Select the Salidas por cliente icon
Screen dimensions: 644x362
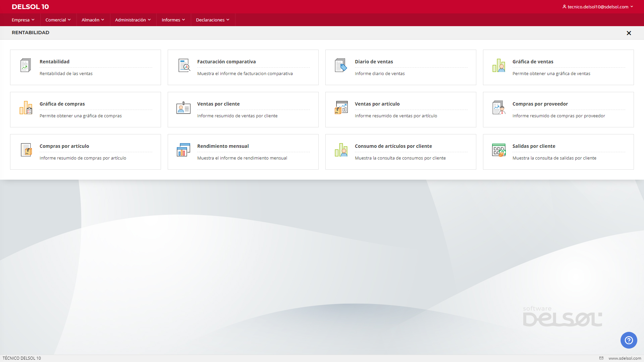point(499,150)
